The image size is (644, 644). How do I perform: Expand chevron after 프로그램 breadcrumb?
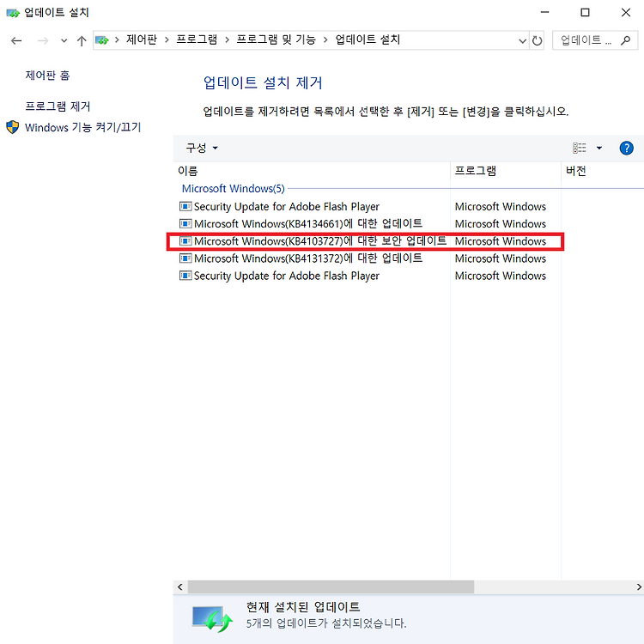click(227, 39)
